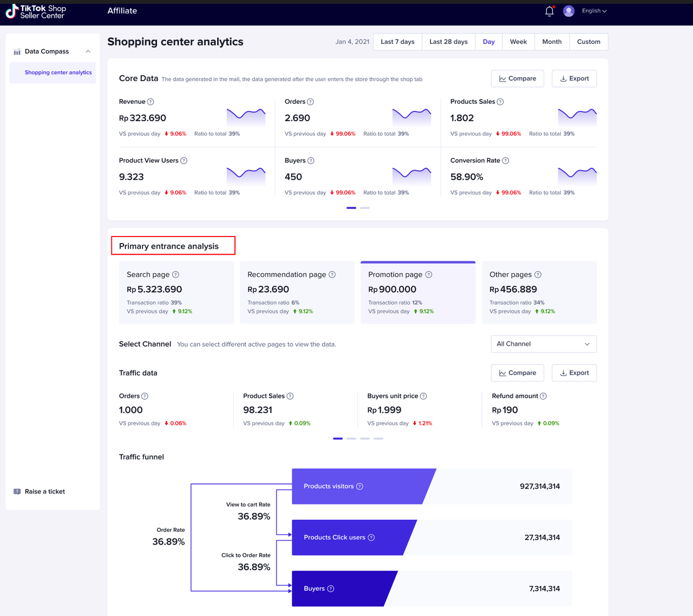Open the English language dropdown
The image size is (693, 616).
coord(594,11)
